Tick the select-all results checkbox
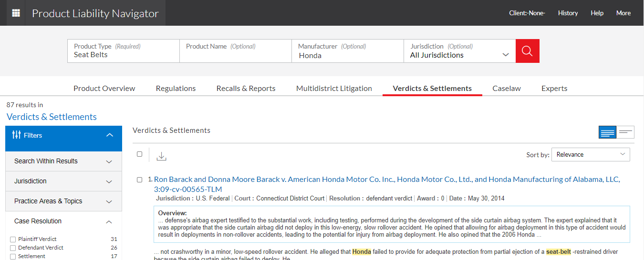 tap(139, 154)
